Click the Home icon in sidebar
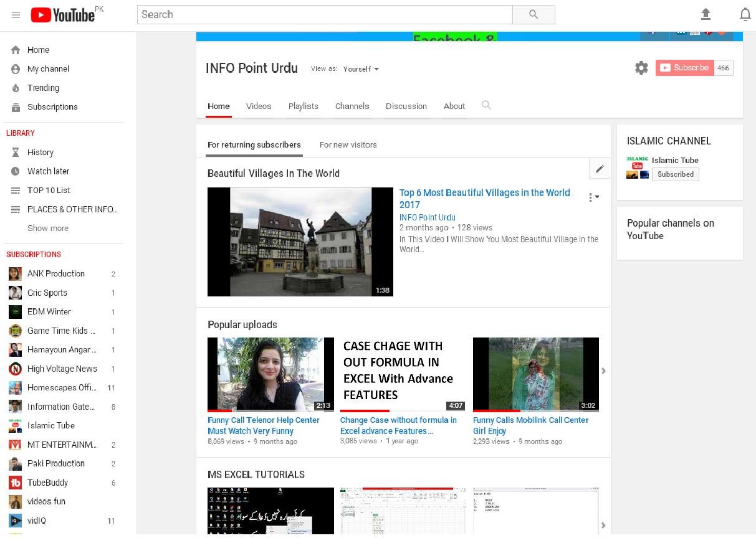The width and height of the screenshot is (756, 538). point(16,50)
